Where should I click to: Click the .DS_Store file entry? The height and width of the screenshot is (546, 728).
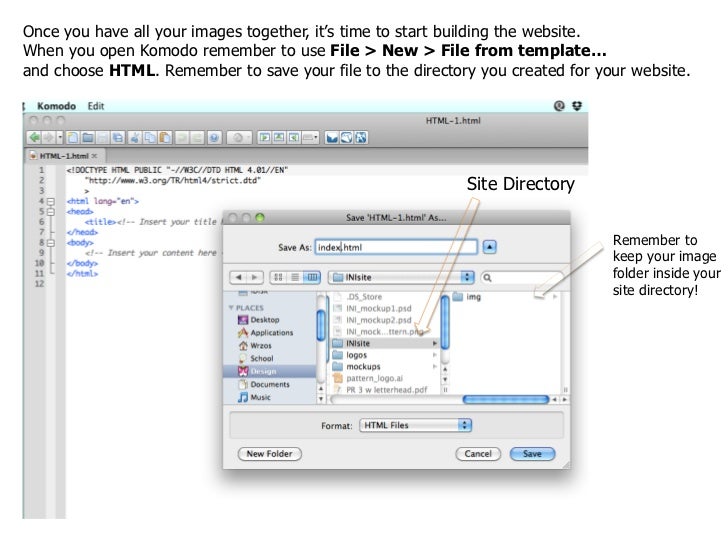click(385, 297)
